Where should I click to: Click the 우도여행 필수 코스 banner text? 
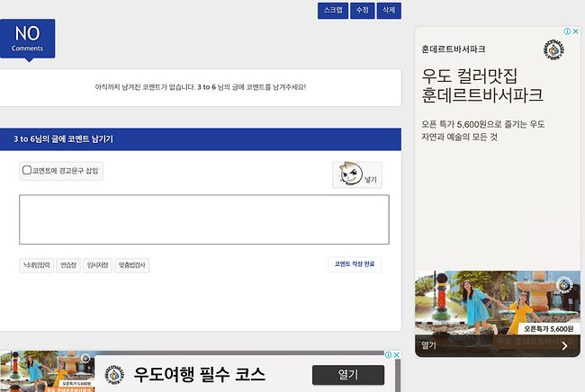199,375
